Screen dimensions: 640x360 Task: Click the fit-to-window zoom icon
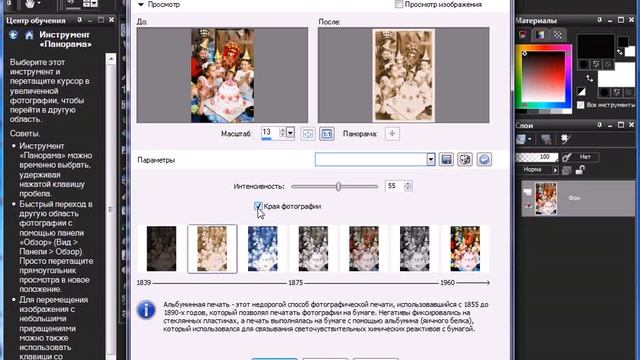tap(308, 134)
